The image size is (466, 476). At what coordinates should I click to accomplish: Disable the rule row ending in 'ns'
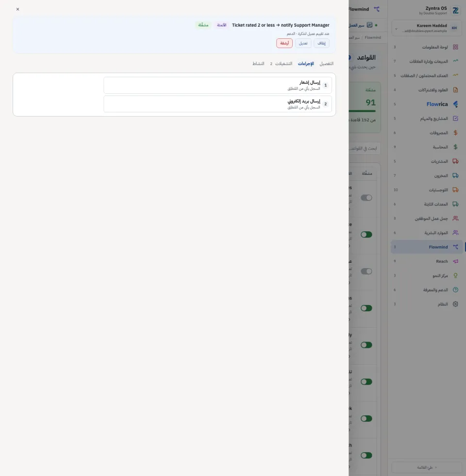(366, 308)
